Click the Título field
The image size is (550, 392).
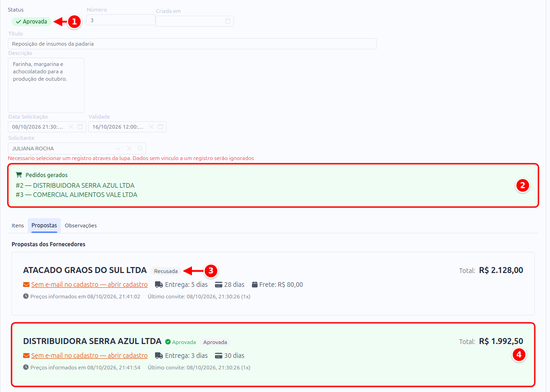click(x=192, y=44)
